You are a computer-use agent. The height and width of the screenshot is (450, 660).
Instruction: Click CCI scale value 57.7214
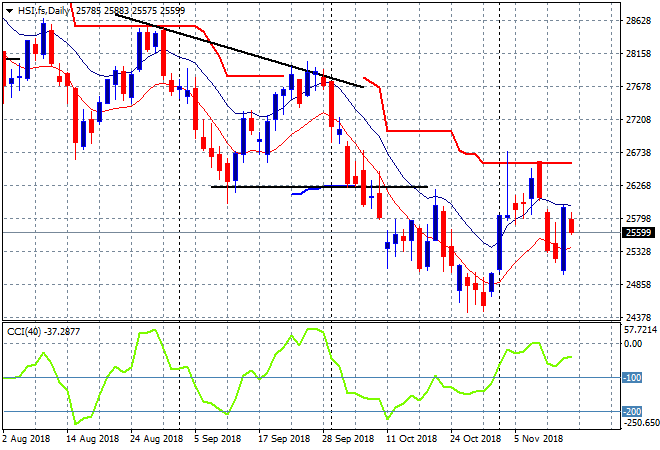coord(640,330)
